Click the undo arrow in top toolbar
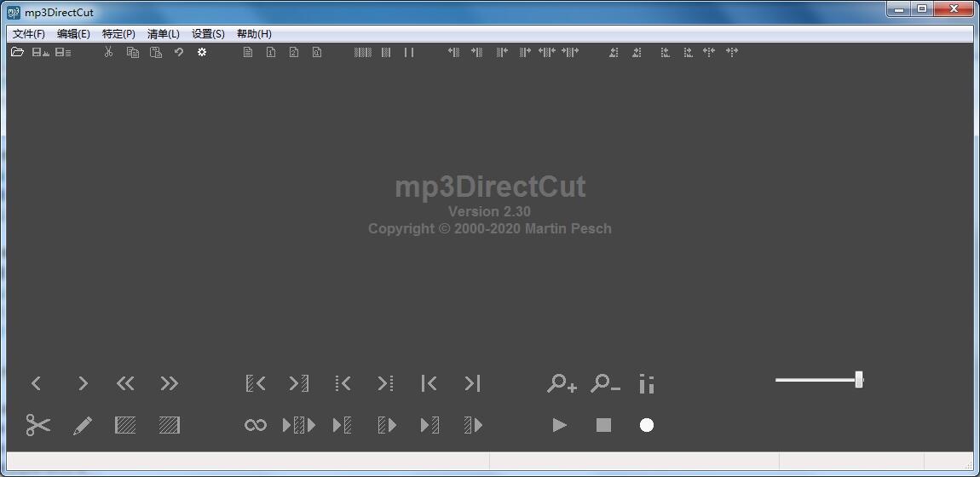This screenshot has height=477, width=980. coord(179,53)
